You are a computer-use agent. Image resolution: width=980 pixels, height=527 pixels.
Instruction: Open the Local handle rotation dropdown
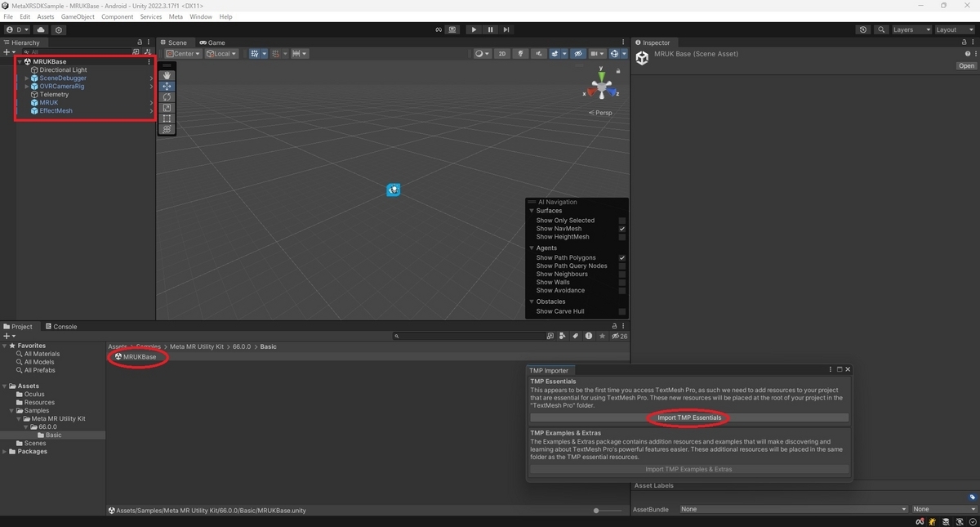(x=221, y=54)
